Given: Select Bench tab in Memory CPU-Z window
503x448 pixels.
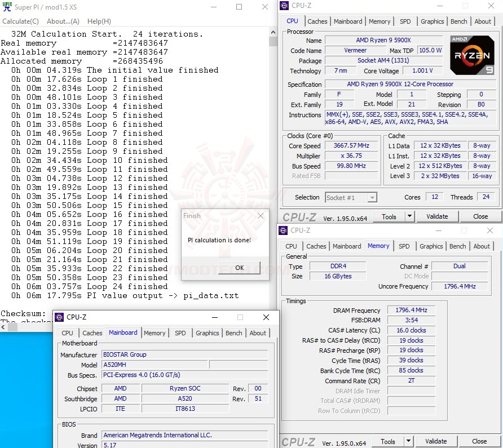Looking at the screenshot, I should [457, 246].
